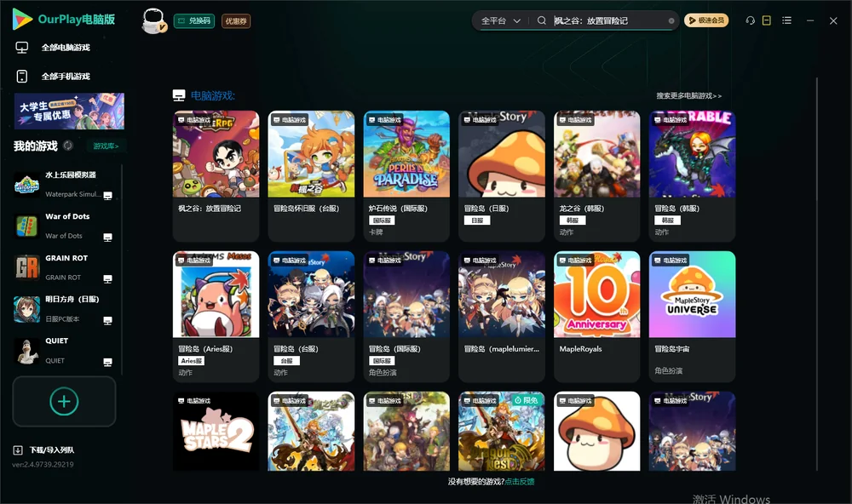Open 冒险岛宇宙 game card
This screenshot has width=852, height=504.
click(x=692, y=317)
